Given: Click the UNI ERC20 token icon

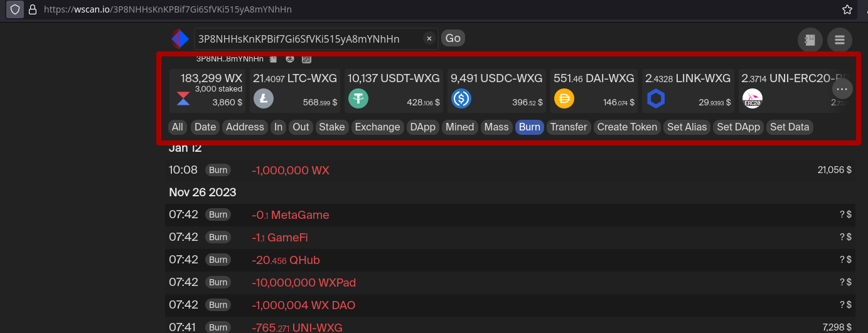Looking at the screenshot, I should [752, 98].
